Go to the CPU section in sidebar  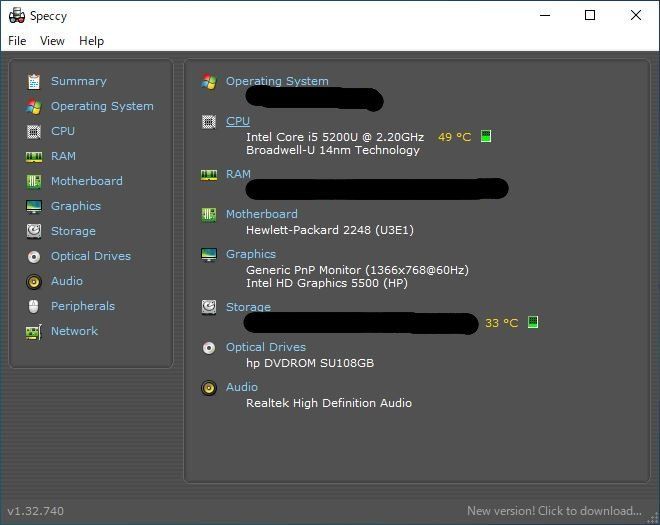[x=63, y=131]
